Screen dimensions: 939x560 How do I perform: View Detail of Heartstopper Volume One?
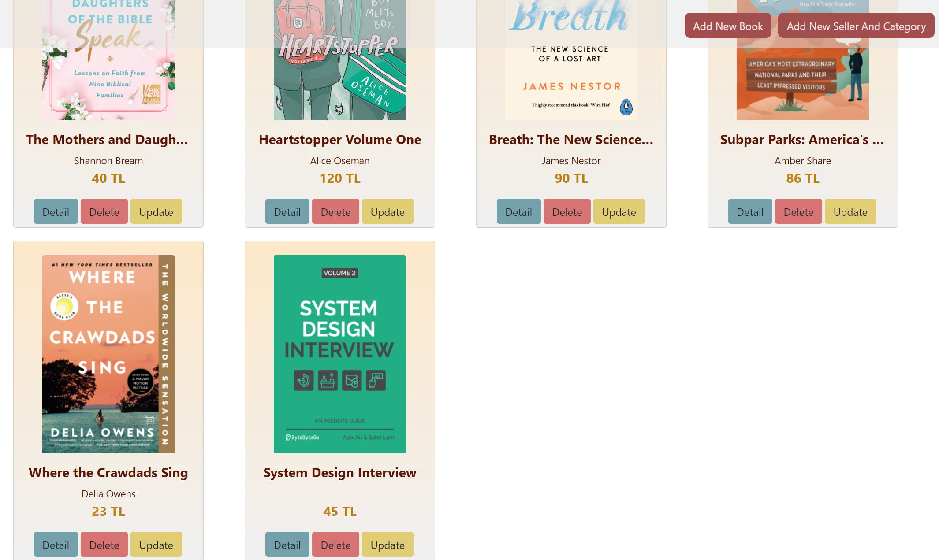pyautogui.click(x=287, y=211)
